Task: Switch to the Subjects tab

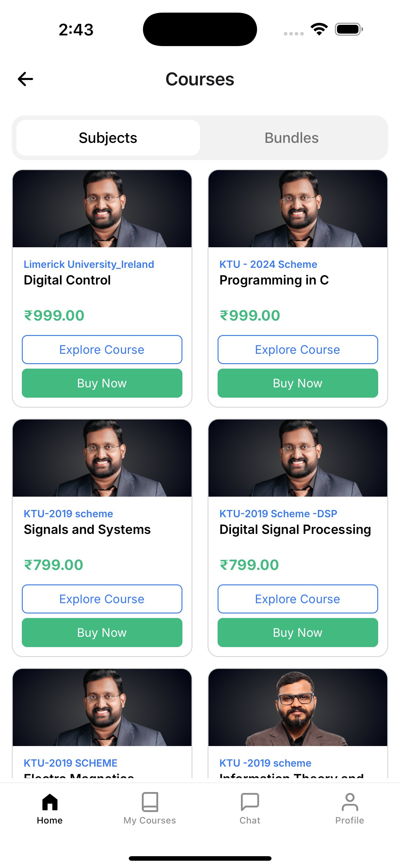Action: [108, 138]
